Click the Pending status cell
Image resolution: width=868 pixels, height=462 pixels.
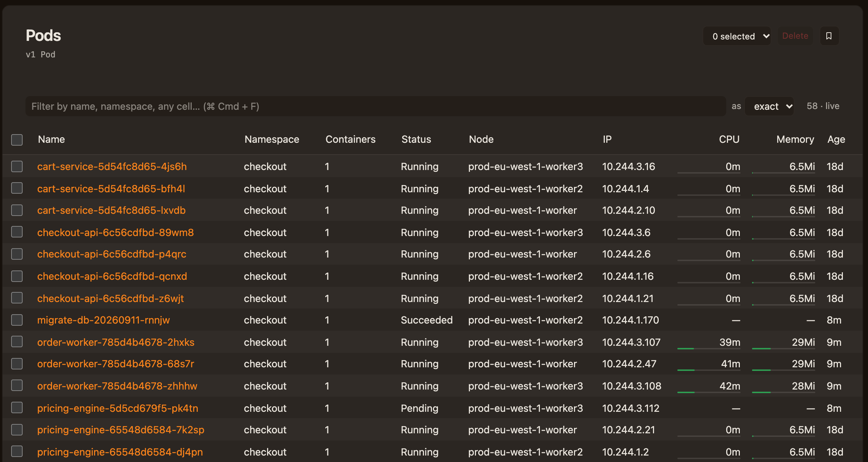click(419, 408)
